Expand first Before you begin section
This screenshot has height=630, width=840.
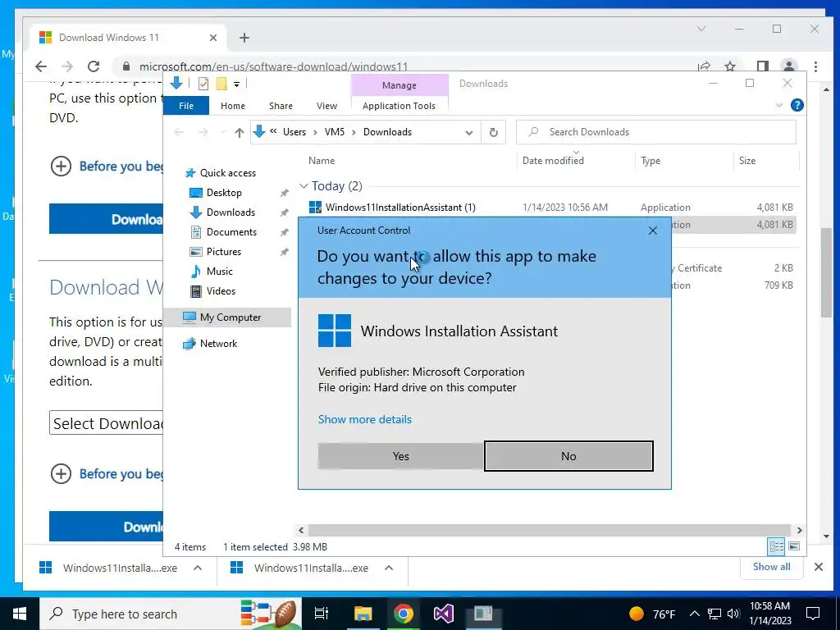click(x=61, y=166)
